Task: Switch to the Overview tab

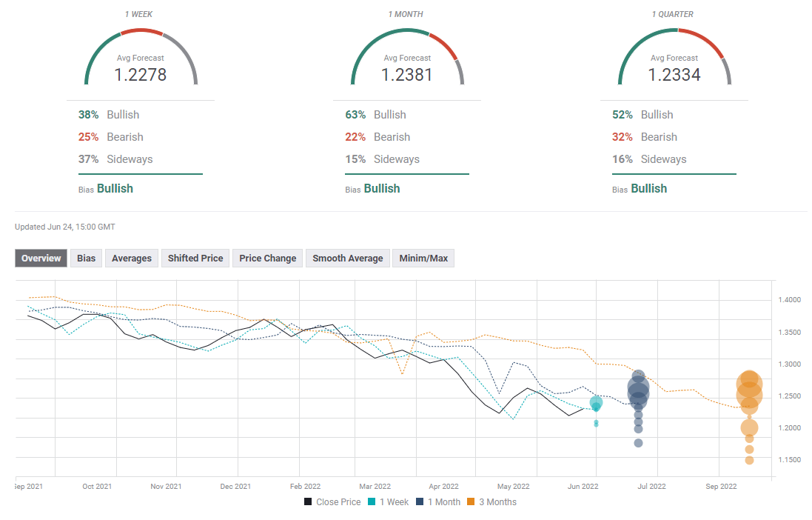Action: [41, 259]
